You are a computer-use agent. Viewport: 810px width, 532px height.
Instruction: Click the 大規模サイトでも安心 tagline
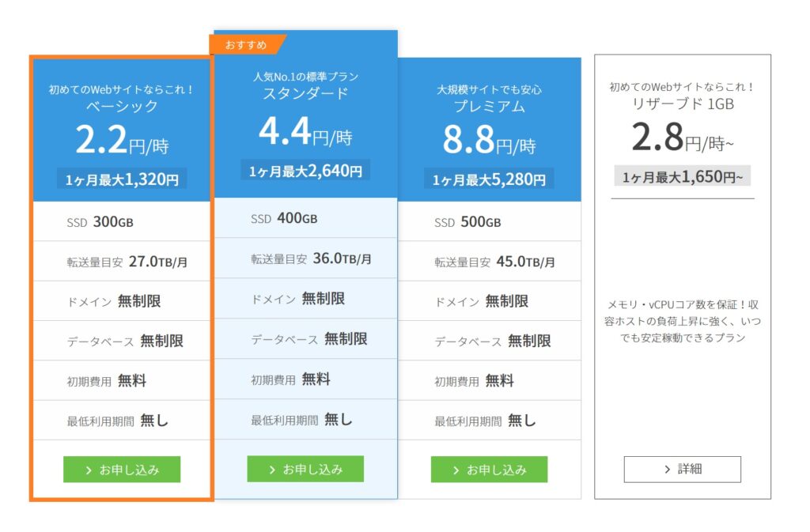point(489,90)
